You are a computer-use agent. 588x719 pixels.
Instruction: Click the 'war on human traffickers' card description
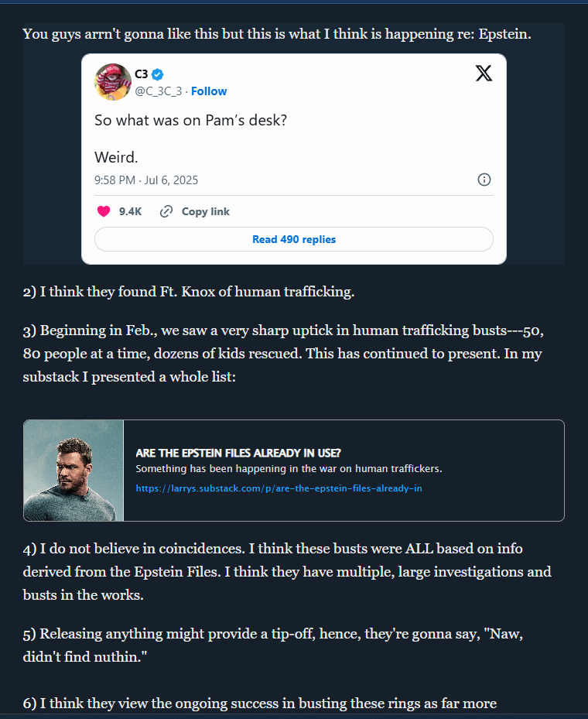289,469
